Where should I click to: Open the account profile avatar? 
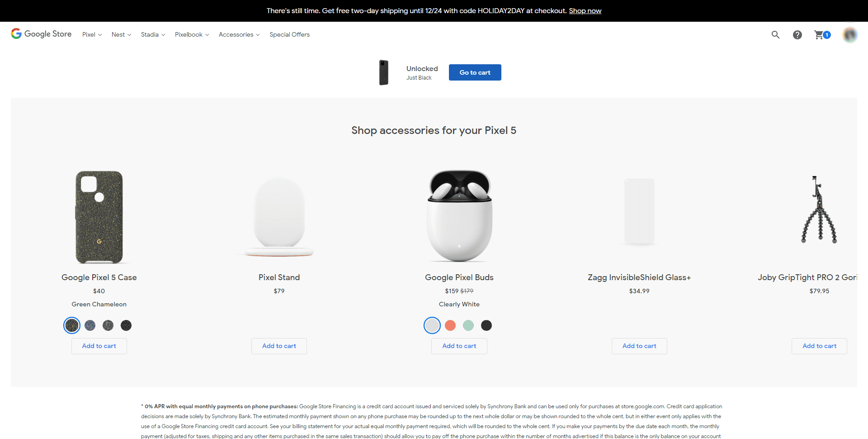[x=850, y=35]
